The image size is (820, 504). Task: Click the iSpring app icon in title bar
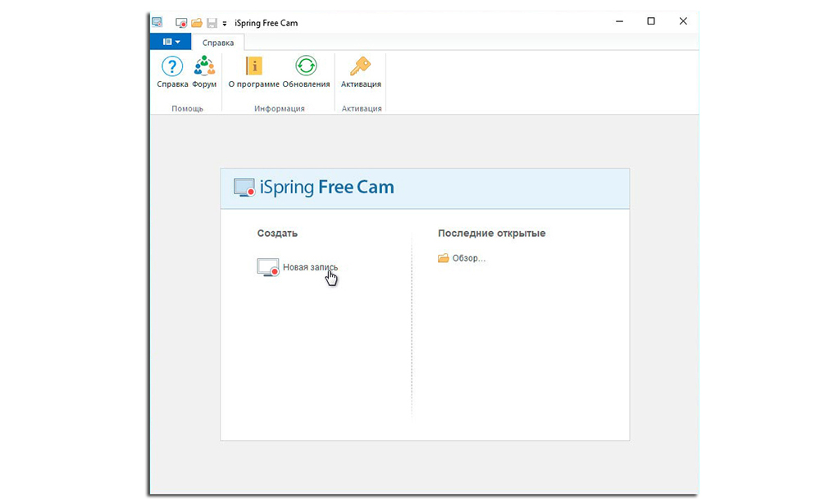157,22
